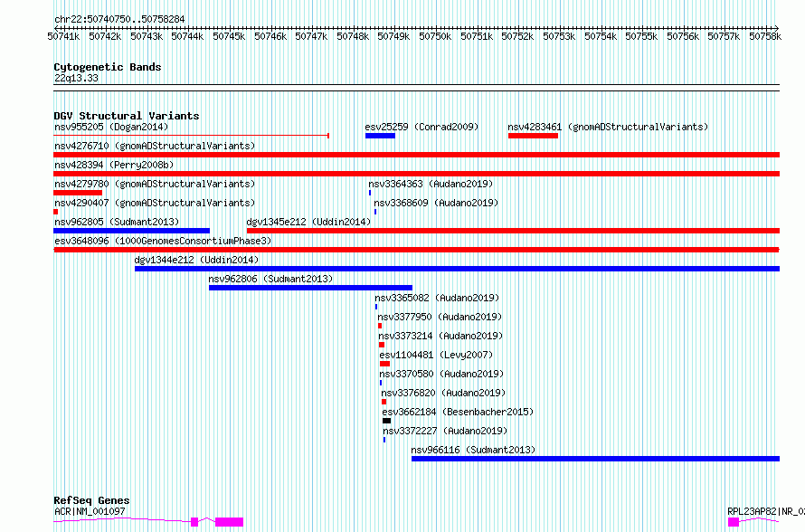Screen dimensions: 805x532
Task: Click the nsv3370580 (Audano2019) label
Action: click(x=441, y=374)
